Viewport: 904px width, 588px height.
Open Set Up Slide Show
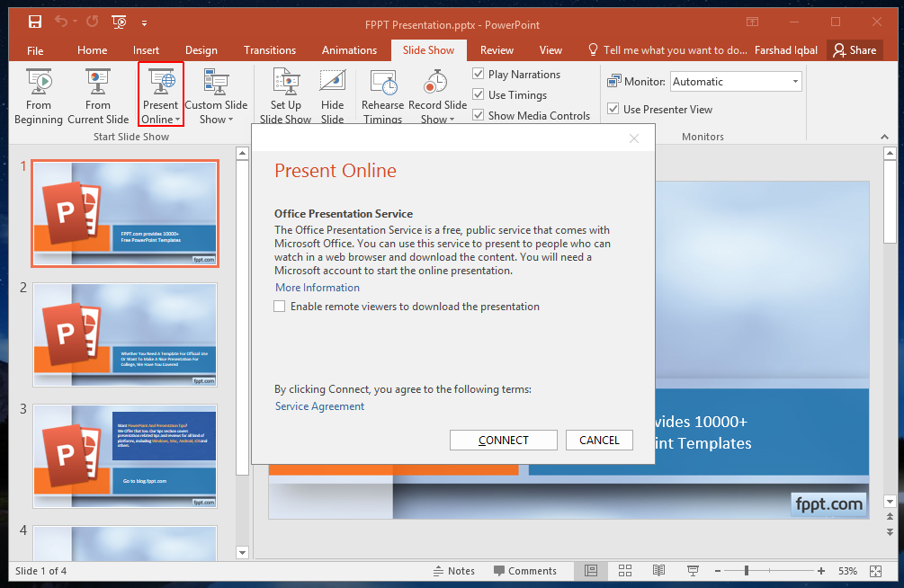[x=285, y=95]
